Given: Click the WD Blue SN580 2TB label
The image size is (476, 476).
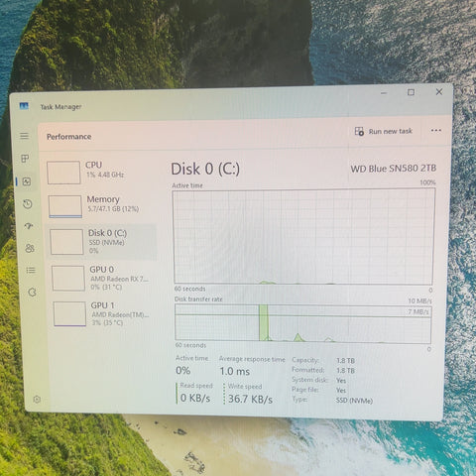Looking at the screenshot, I should pyautogui.click(x=394, y=169).
